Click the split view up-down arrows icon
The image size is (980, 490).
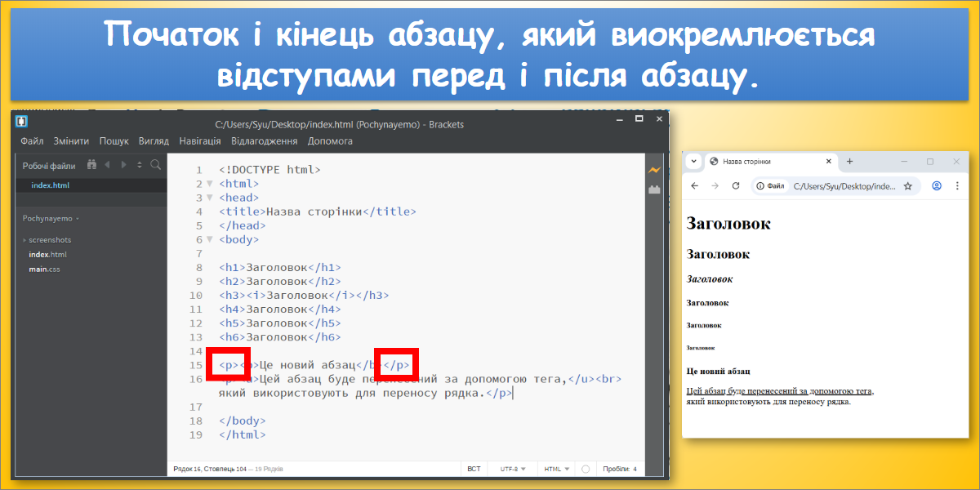[139, 165]
